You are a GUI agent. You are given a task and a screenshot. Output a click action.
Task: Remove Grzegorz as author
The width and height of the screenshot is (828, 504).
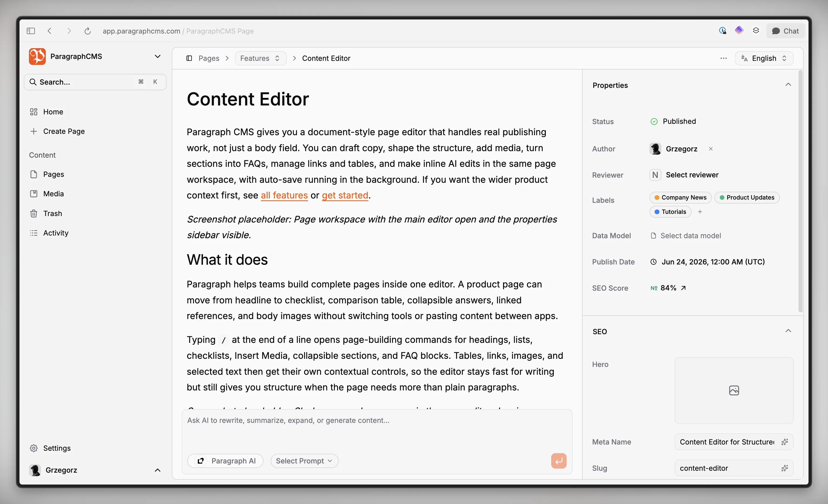coord(711,149)
